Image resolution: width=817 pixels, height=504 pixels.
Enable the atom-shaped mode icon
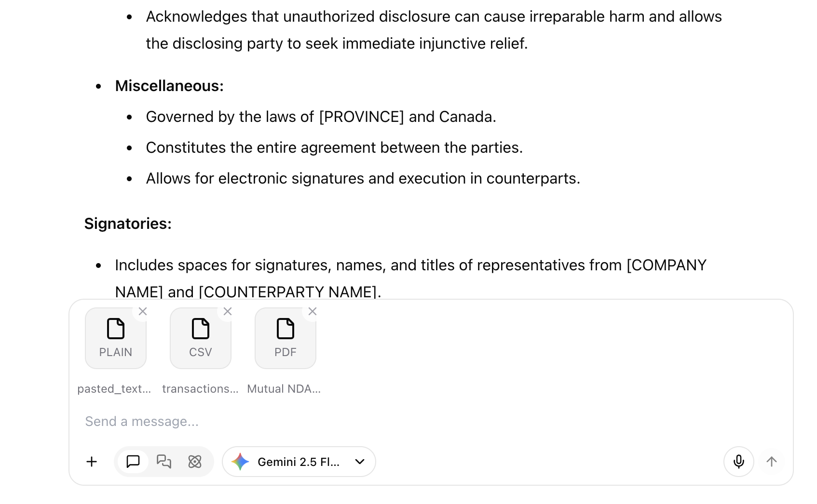point(195,462)
